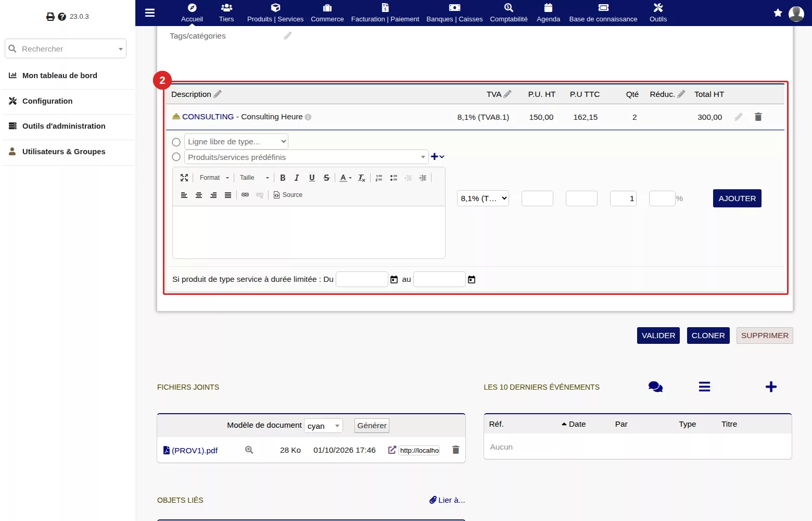The width and height of the screenshot is (812, 521).
Task: Open the "Ligne libre de type..." dropdown
Action: (x=236, y=142)
